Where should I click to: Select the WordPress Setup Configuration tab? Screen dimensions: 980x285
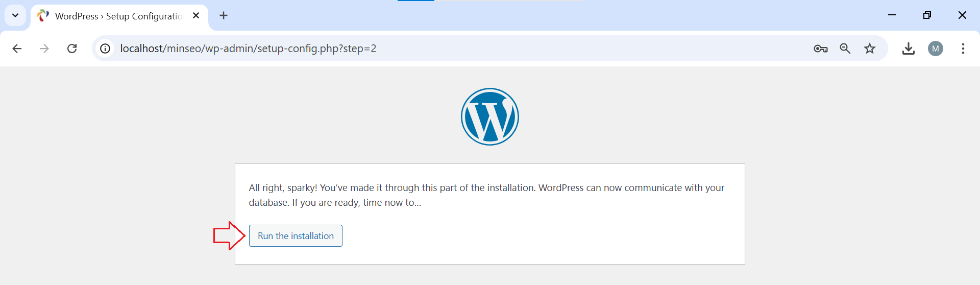click(118, 16)
